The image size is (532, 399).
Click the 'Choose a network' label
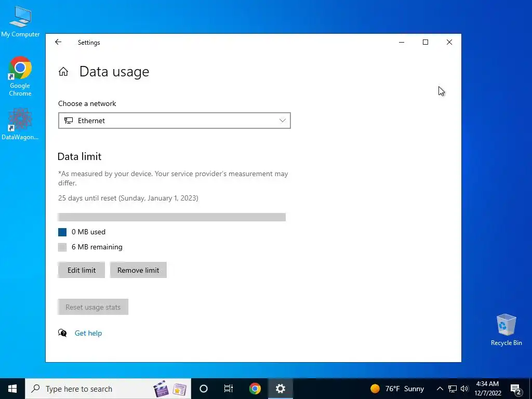[87, 103]
